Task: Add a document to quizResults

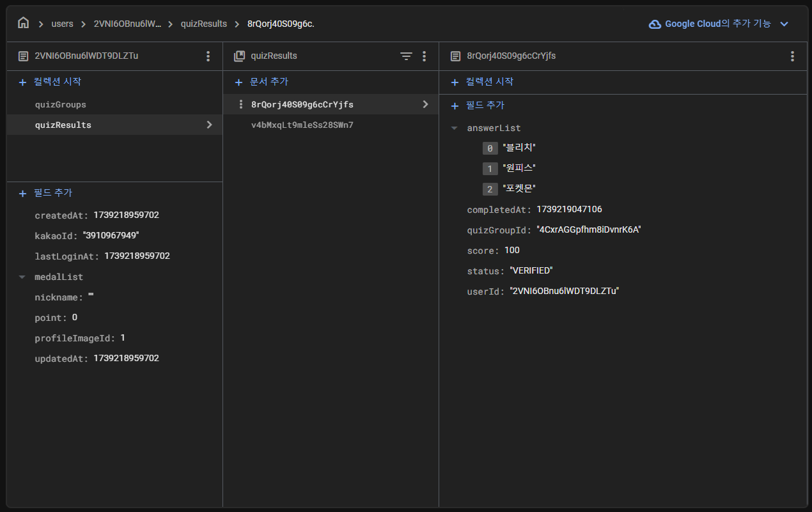Action: (x=262, y=82)
